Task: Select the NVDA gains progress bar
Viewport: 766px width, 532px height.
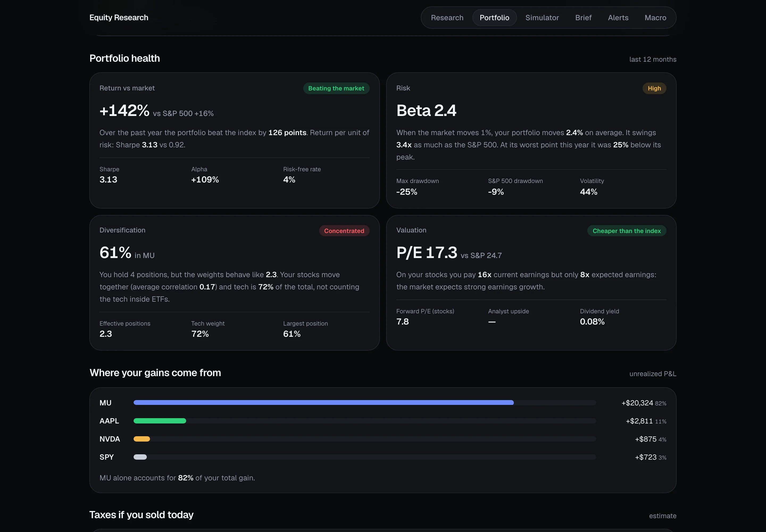Action: pyautogui.click(x=365, y=439)
